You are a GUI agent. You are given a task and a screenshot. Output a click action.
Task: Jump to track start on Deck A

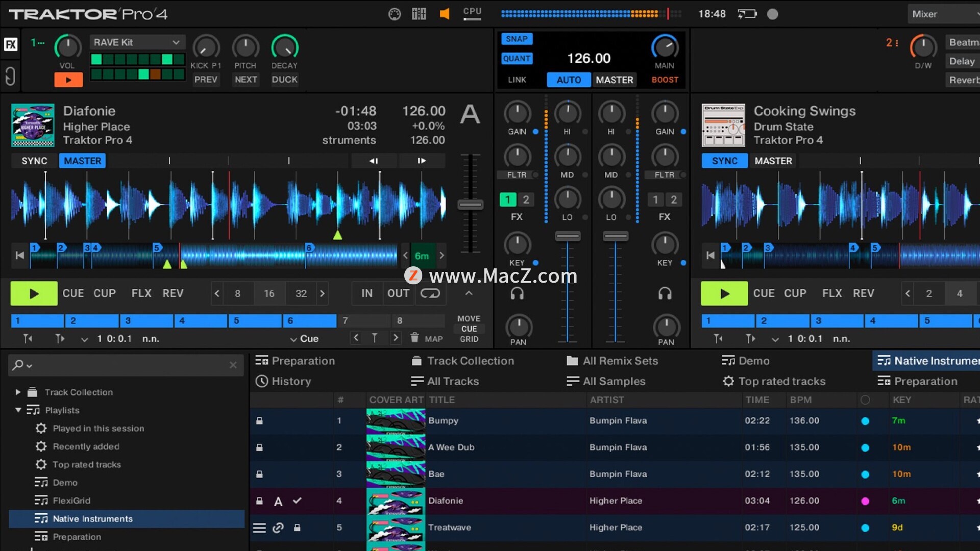pyautogui.click(x=20, y=256)
